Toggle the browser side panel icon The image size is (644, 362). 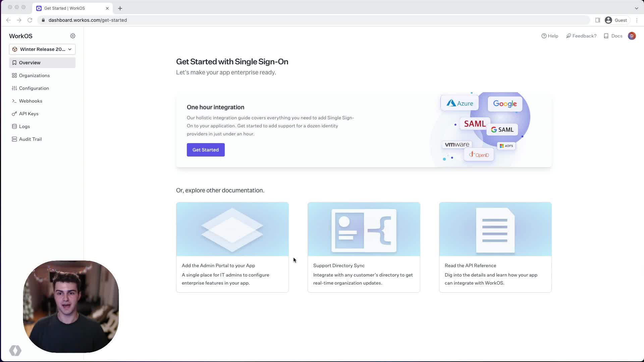(x=597, y=20)
